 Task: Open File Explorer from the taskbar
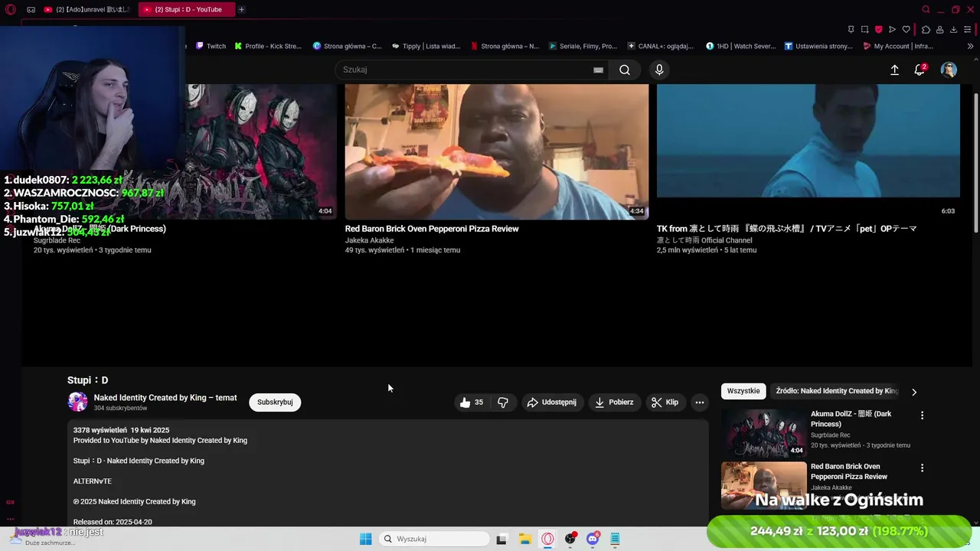click(524, 539)
